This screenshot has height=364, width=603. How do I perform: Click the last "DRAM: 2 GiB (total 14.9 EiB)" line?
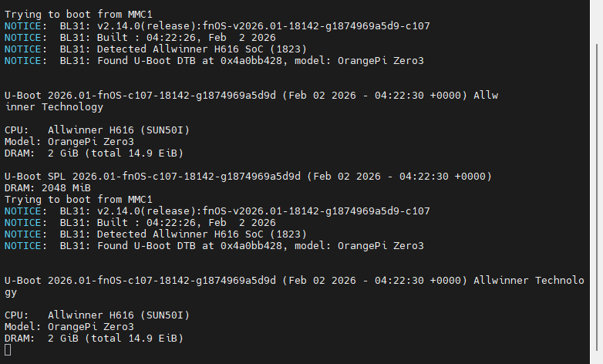(x=94, y=339)
